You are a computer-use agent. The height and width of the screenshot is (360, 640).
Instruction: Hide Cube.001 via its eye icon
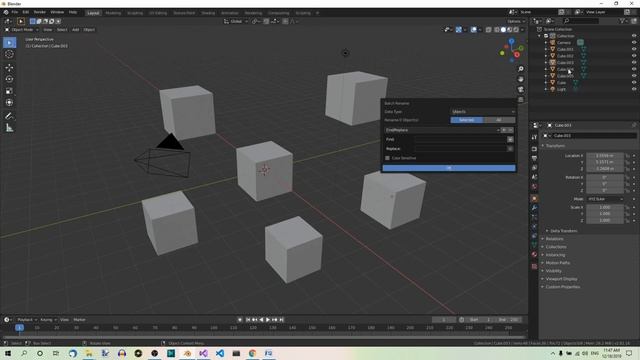click(x=634, y=49)
